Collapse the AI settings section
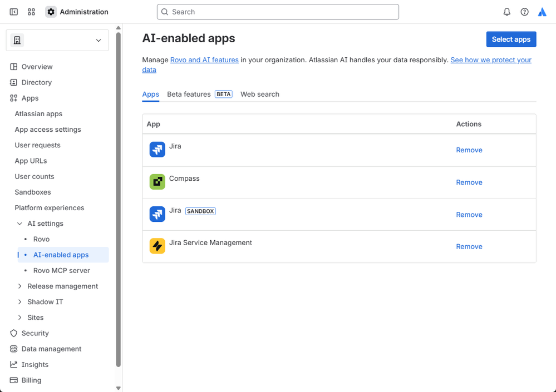The image size is (556, 392). click(x=20, y=224)
